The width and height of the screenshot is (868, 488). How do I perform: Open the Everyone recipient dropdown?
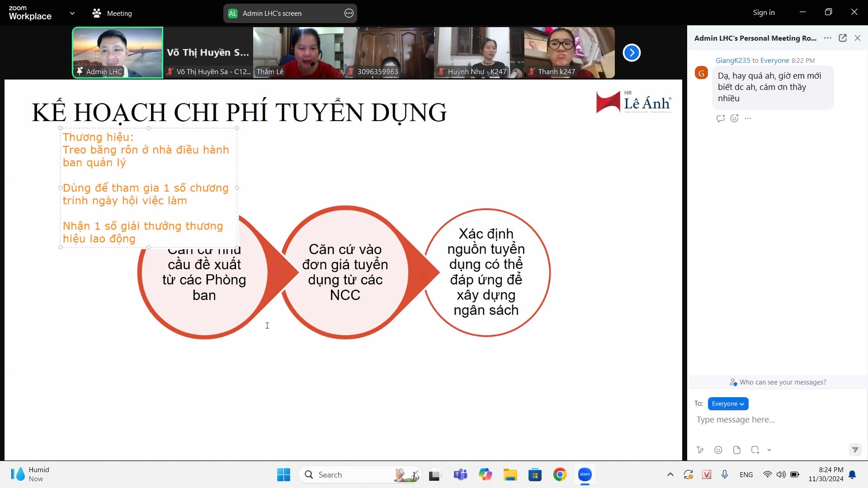point(728,404)
